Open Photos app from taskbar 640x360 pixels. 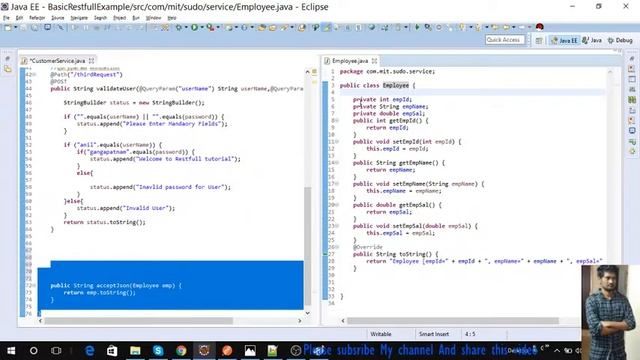point(250,351)
